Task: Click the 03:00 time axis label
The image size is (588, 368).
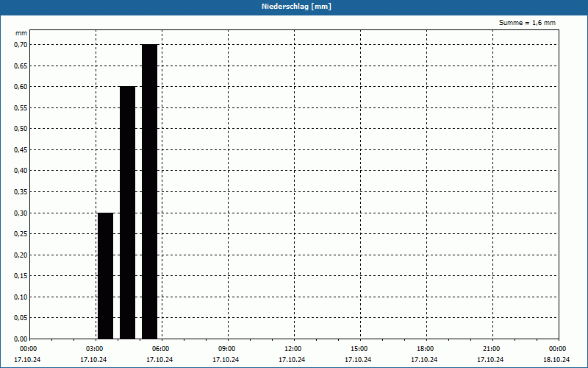Action: 95,349
